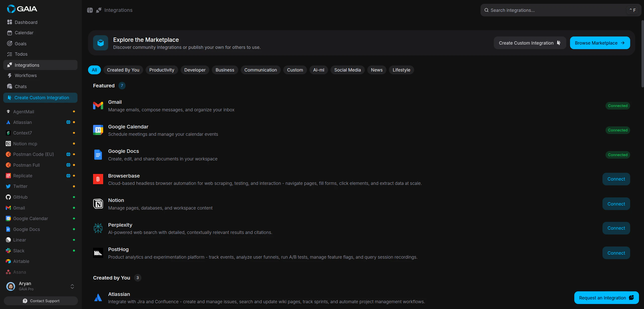Click the Browse Marketplace button
The image size is (644, 309).
[600, 43]
